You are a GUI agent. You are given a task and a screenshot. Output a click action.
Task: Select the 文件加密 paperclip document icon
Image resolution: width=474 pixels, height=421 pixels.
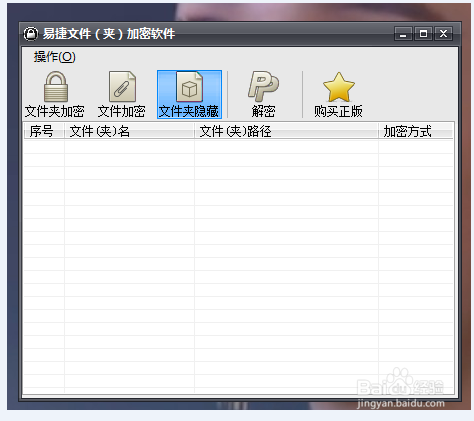pyautogui.click(x=122, y=87)
